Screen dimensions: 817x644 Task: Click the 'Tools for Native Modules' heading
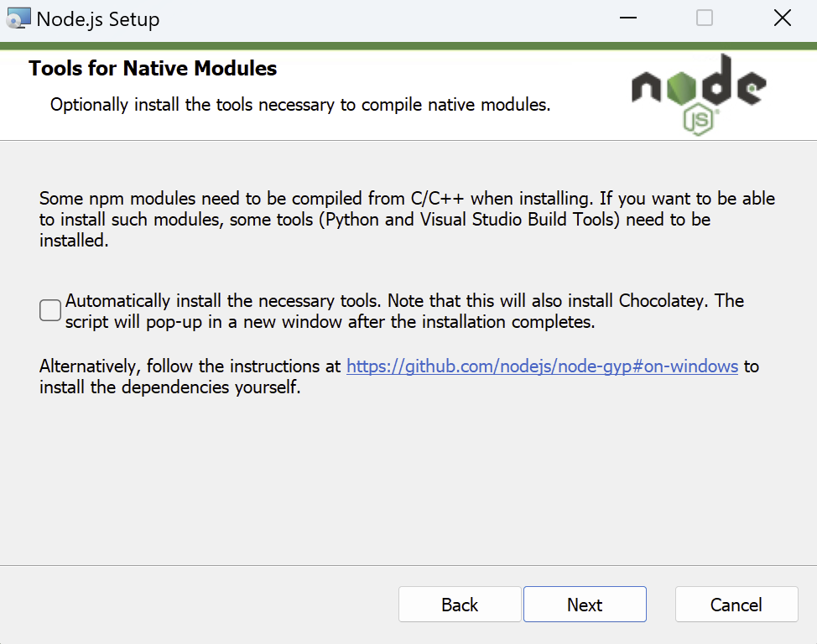point(153,68)
